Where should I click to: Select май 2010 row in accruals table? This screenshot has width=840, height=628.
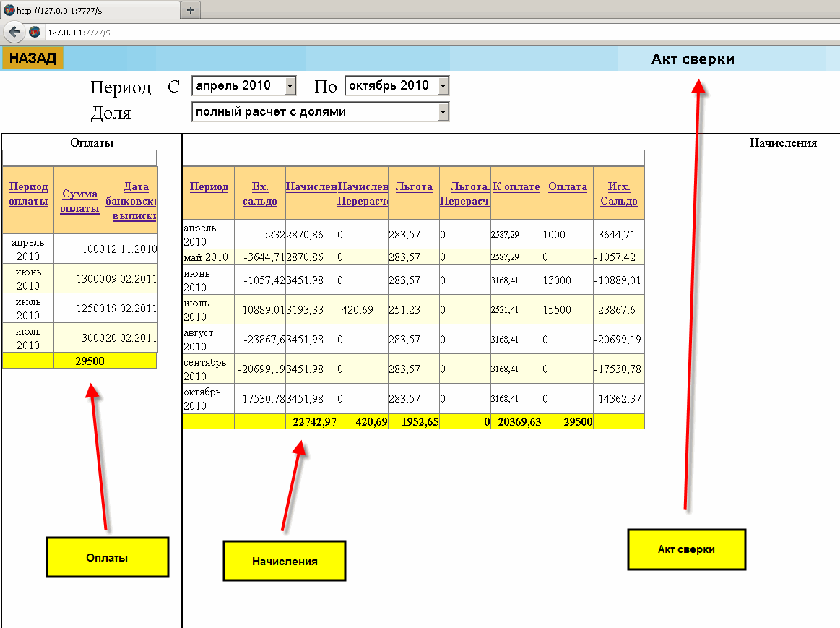pos(414,257)
